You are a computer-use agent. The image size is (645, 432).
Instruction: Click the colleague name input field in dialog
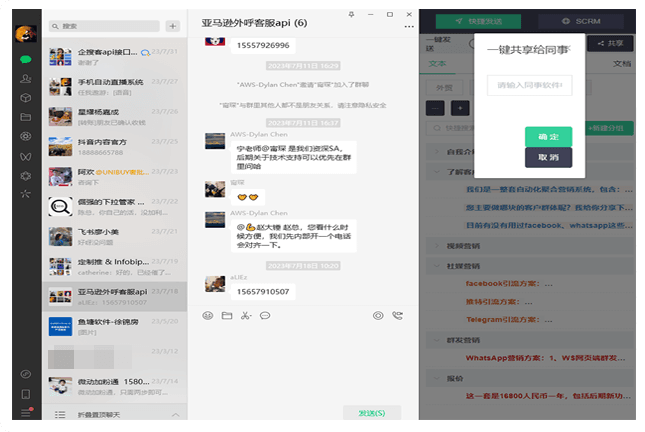[530, 86]
